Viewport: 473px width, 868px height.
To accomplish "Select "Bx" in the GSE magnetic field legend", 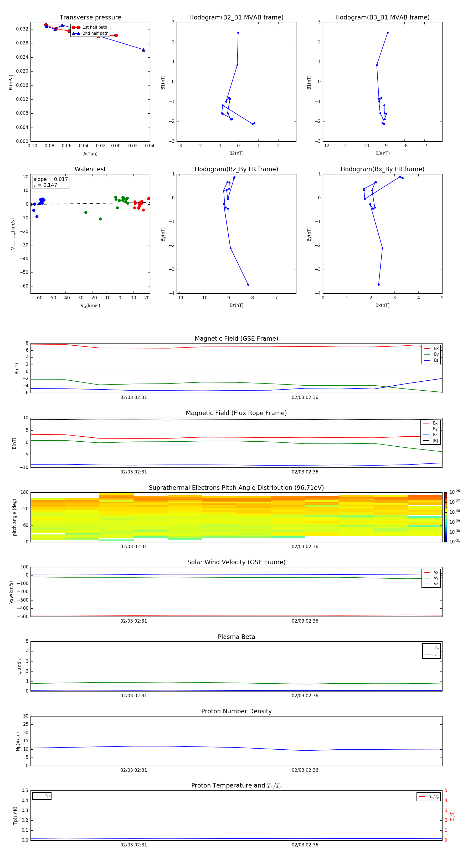I will (431, 349).
